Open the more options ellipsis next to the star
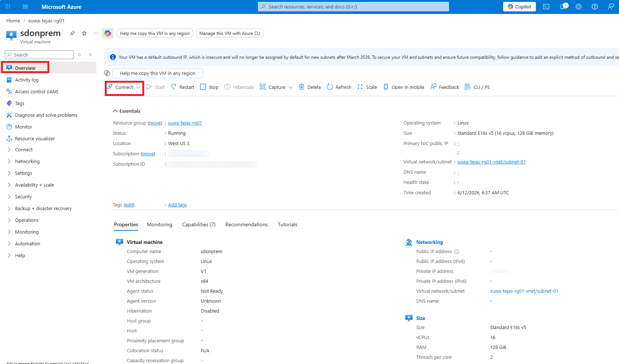 96,33
